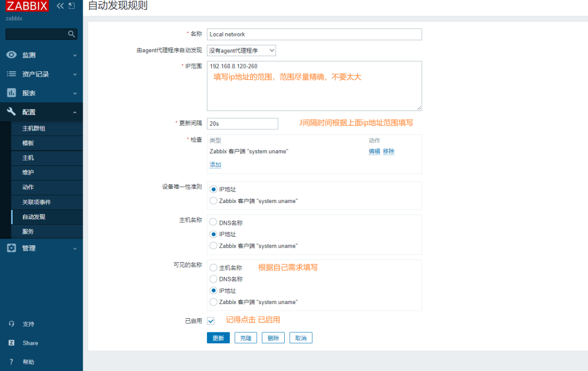The image size is (588, 371).
Task: Select the 管理 (Administration) gear icon
Action: pos(12,248)
